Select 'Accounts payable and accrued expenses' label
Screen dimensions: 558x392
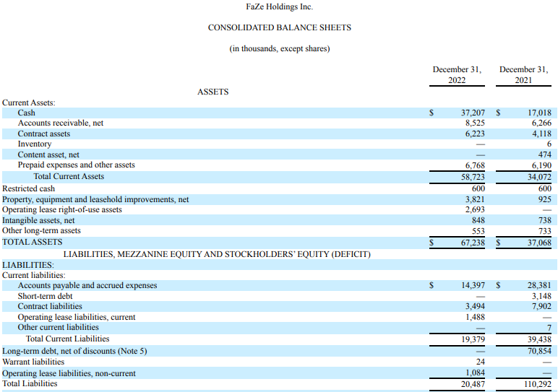(x=87, y=286)
